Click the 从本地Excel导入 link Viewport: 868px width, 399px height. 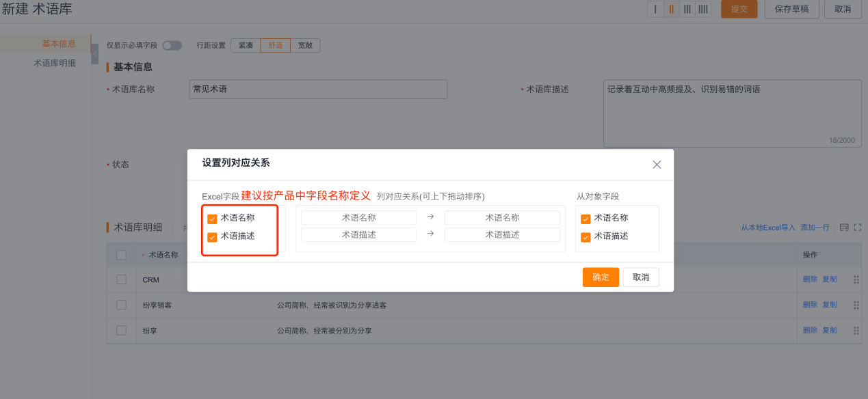click(x=768, y=228)
